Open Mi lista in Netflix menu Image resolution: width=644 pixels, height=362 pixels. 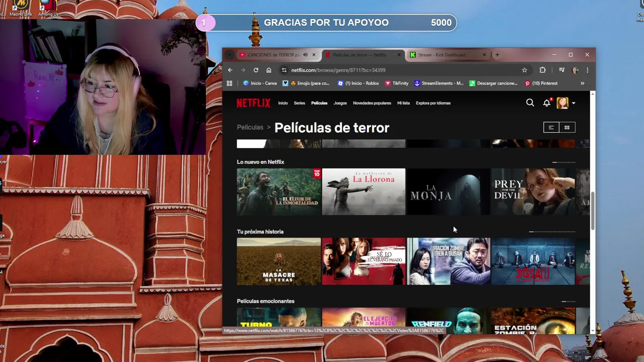(x=404, y=103)
